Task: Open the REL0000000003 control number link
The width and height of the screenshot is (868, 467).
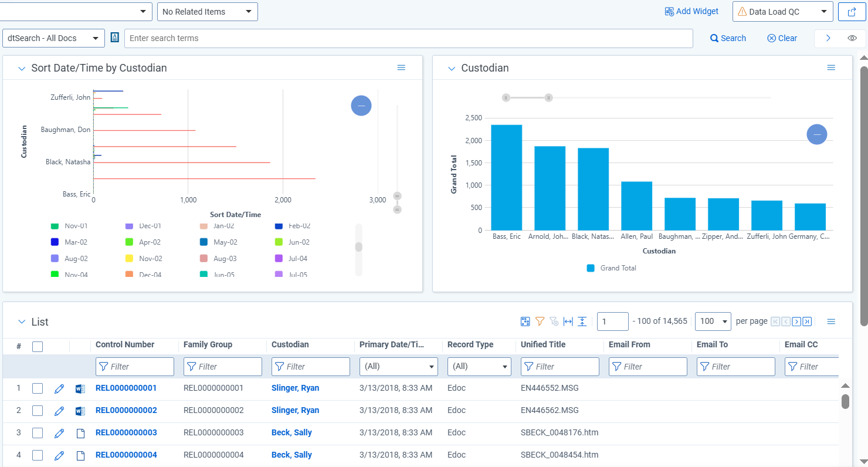Action: [x=126, y=433]
